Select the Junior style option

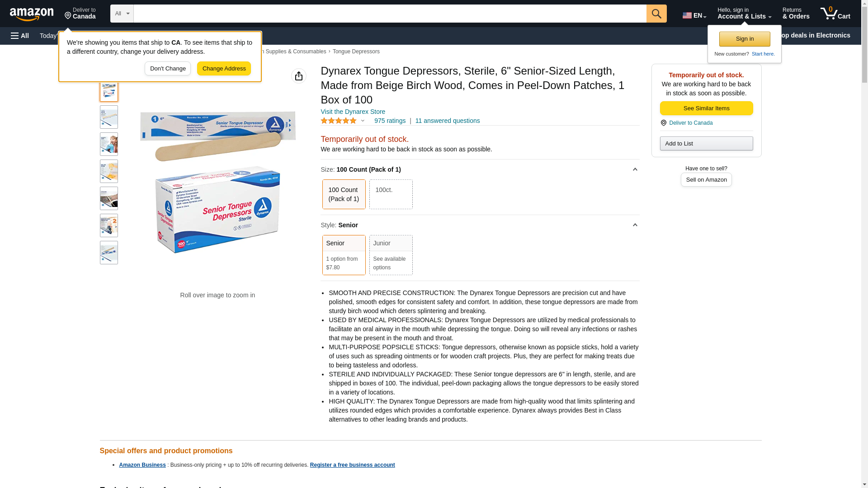click(391, 255)
